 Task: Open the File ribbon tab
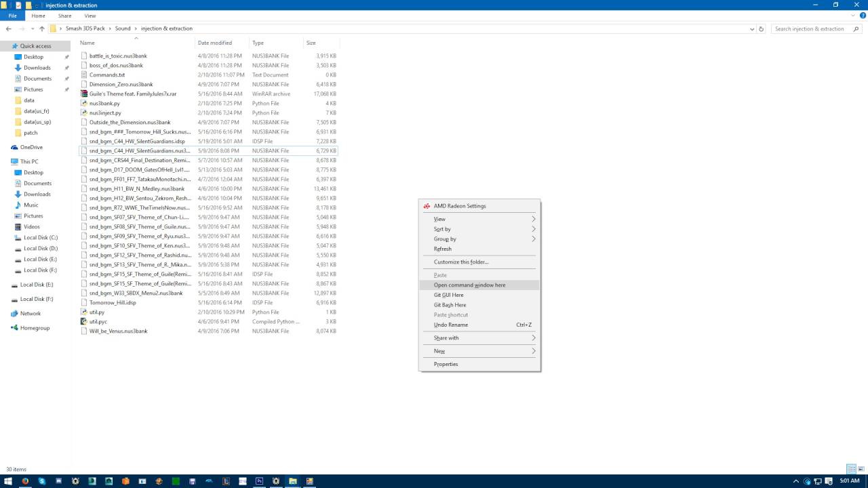(x=12, y=16)
